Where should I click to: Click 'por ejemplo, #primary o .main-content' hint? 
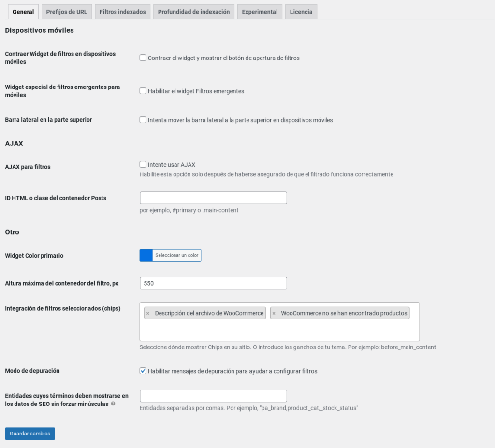coord(189,210)
